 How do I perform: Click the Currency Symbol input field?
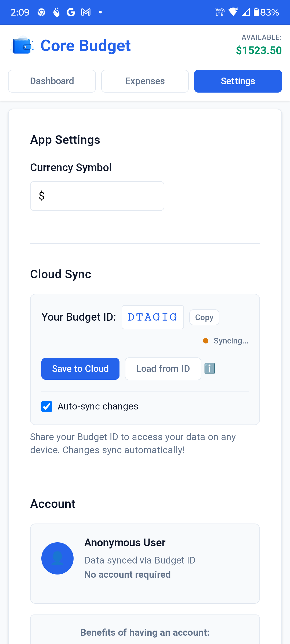click(97, 196)
